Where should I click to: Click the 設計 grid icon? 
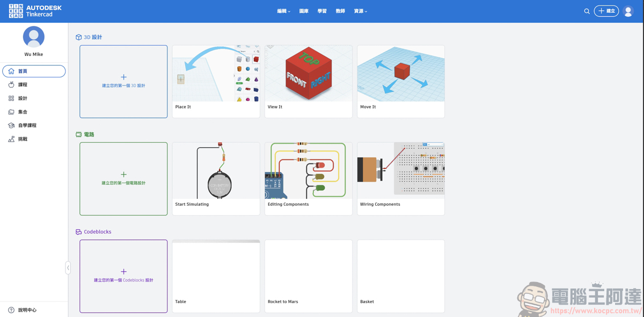(11, 98)
